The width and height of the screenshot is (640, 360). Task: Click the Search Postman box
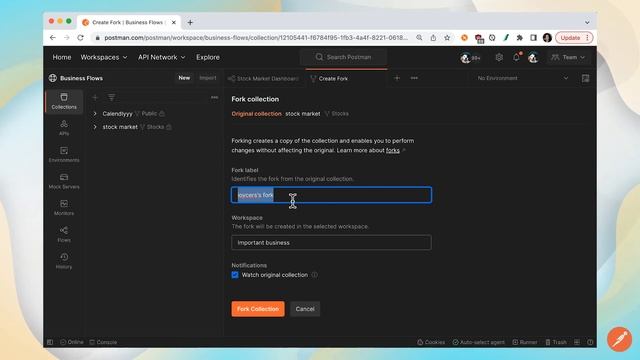(344, 57)
